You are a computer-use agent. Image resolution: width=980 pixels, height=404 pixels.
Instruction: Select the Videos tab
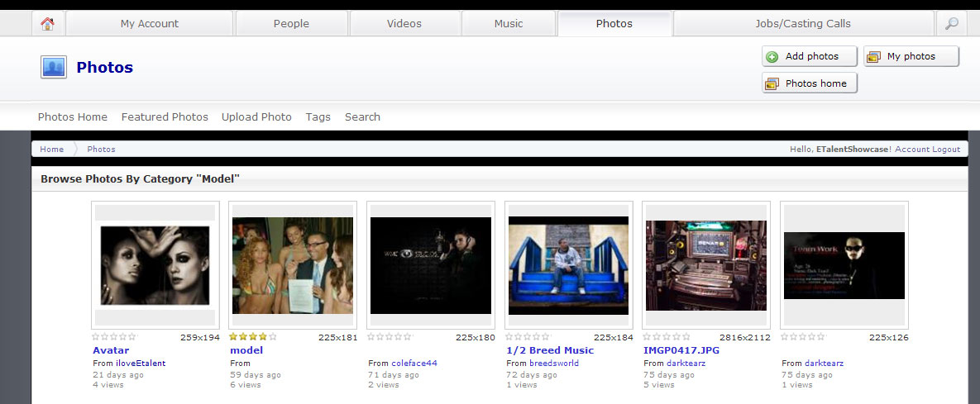[404, 24]
